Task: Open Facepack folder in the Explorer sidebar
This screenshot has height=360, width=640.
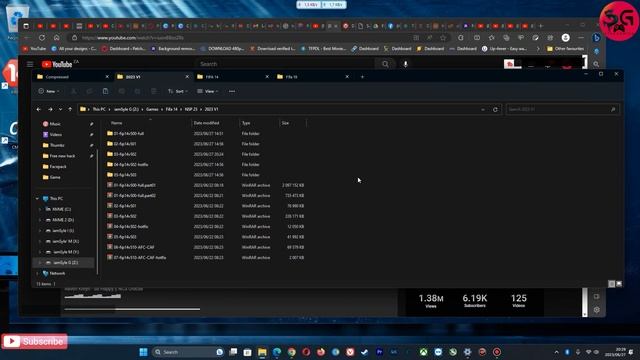Action: [x=54, y=167]
